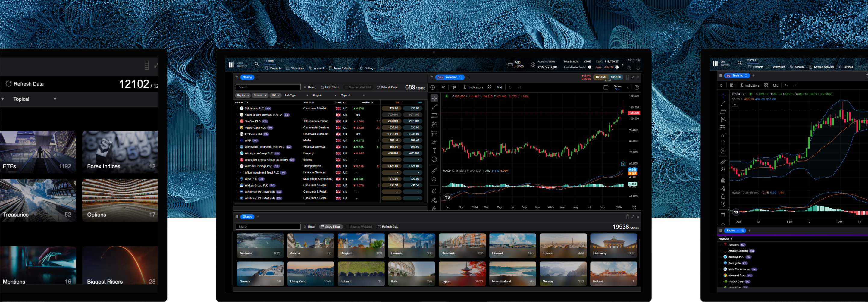The width and height of the screenshot is (868, 302).
Task: Click Refresh Data next to the 689 counter
Action: (387, 87)
